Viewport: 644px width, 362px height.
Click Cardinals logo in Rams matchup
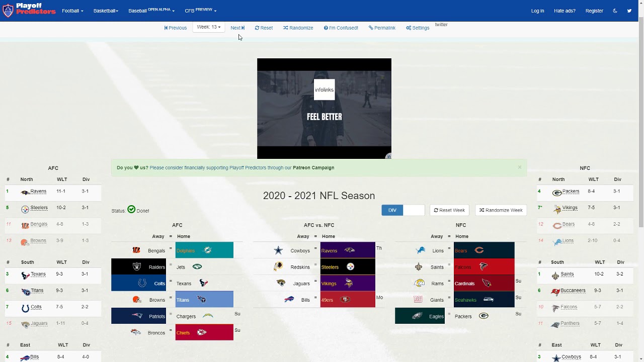click(x=487, y=284)
